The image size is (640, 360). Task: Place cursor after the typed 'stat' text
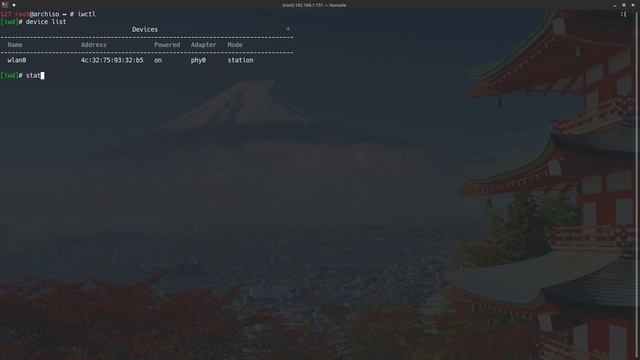coord(42,76)
